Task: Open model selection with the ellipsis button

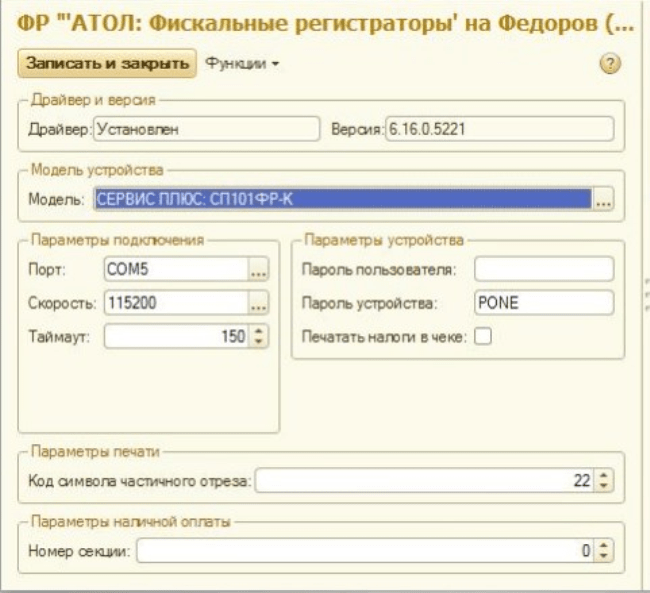Action: click(603, 199)
